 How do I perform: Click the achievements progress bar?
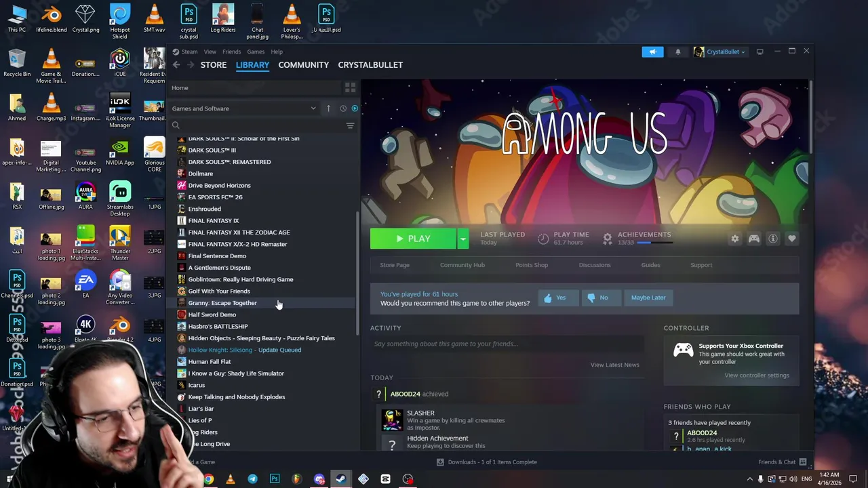click(654, 243)
